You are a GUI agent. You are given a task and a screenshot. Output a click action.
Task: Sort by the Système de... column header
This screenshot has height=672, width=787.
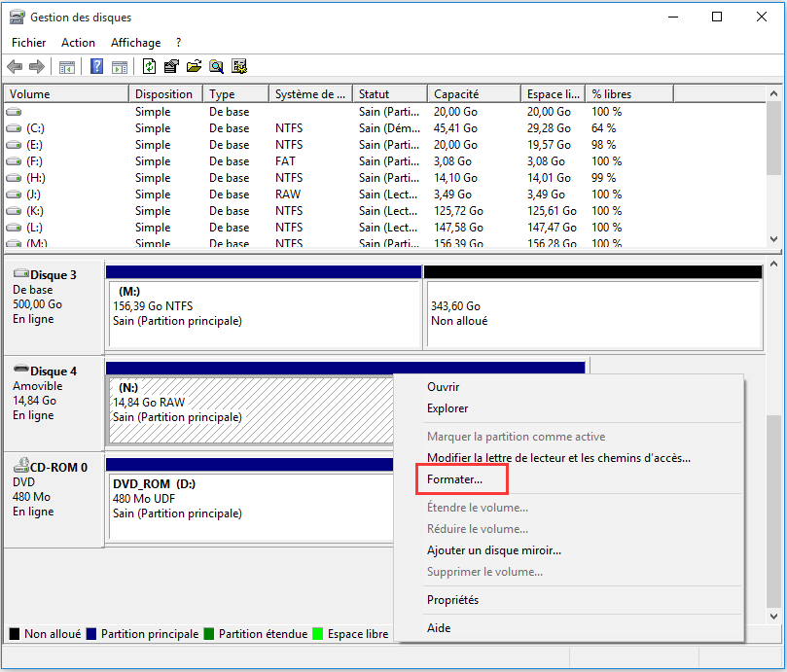(x=311, y=94)
